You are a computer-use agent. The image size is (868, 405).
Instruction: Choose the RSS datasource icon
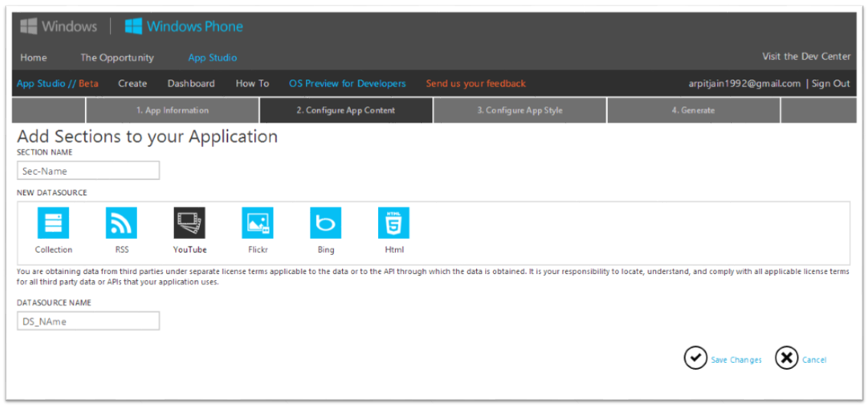(121, 223)
